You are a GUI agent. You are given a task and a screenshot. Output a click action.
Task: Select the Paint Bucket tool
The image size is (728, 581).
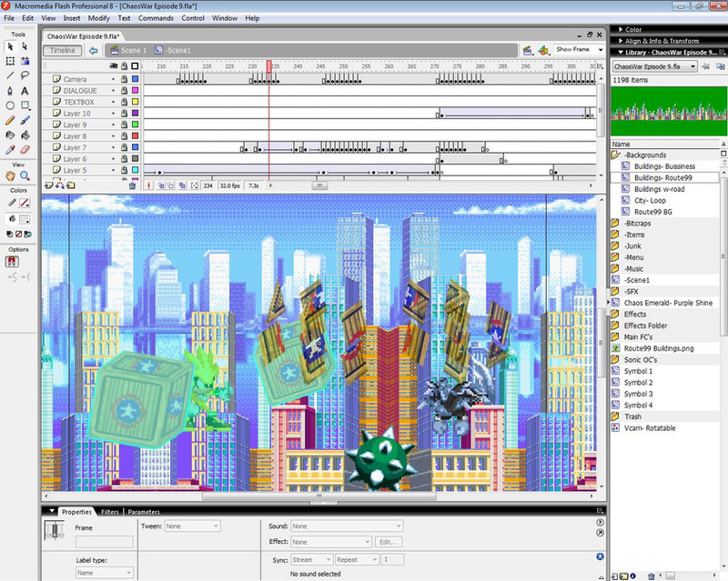[x=25, y=135]
